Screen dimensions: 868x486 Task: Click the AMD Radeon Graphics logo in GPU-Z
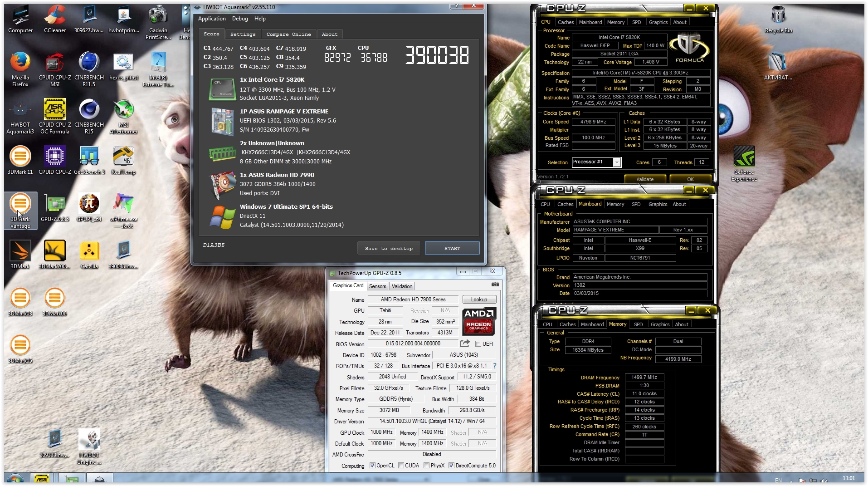(479, 321)
